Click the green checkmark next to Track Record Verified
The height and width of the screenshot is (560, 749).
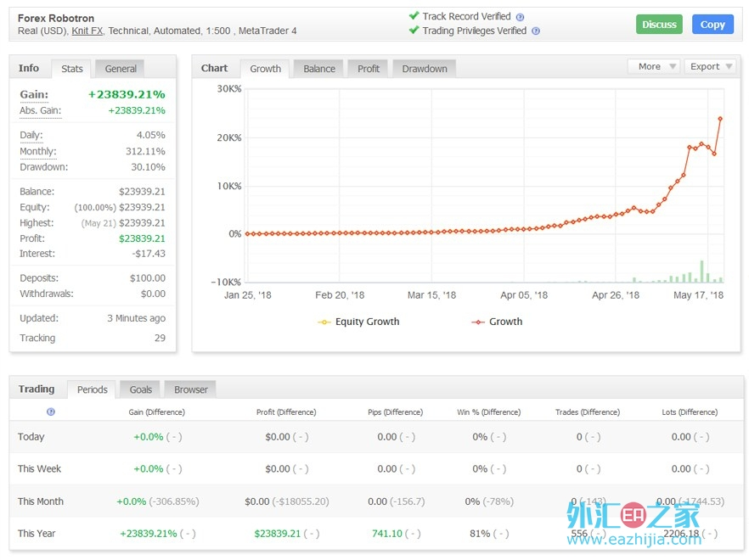point(414,16)
